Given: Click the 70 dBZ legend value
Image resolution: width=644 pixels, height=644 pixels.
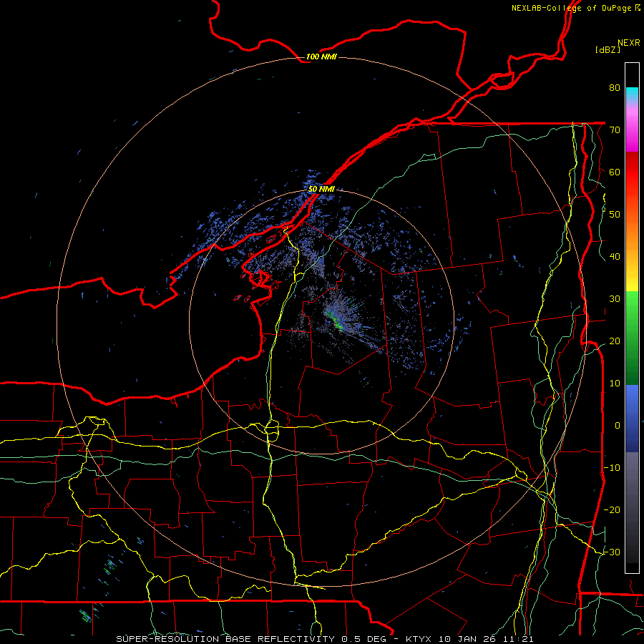Looking at the screenshot, I should (615, 130).
